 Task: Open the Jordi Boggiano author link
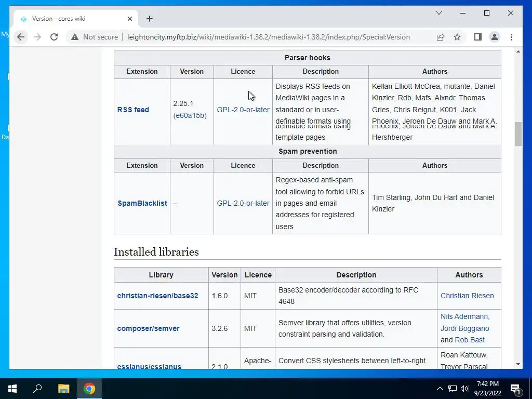(464, 328)
